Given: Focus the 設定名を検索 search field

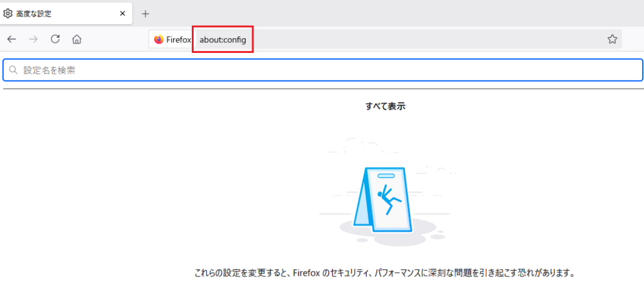Looking at the screenshot, I should click(323, 71).
